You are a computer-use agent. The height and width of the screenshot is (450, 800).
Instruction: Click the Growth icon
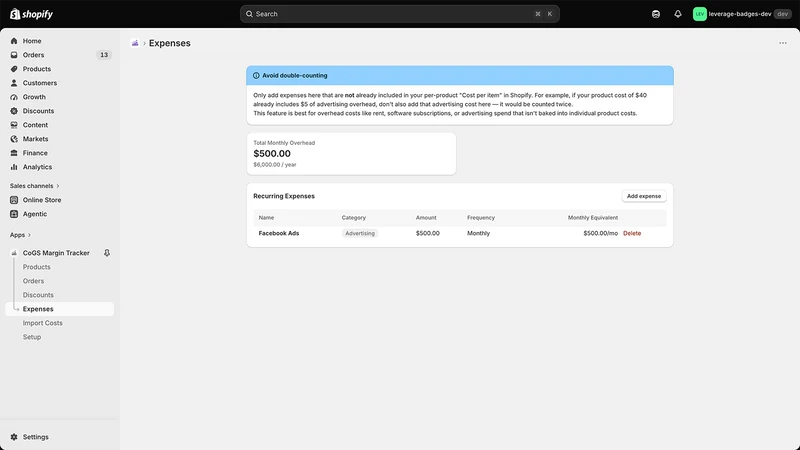(14, 97)
